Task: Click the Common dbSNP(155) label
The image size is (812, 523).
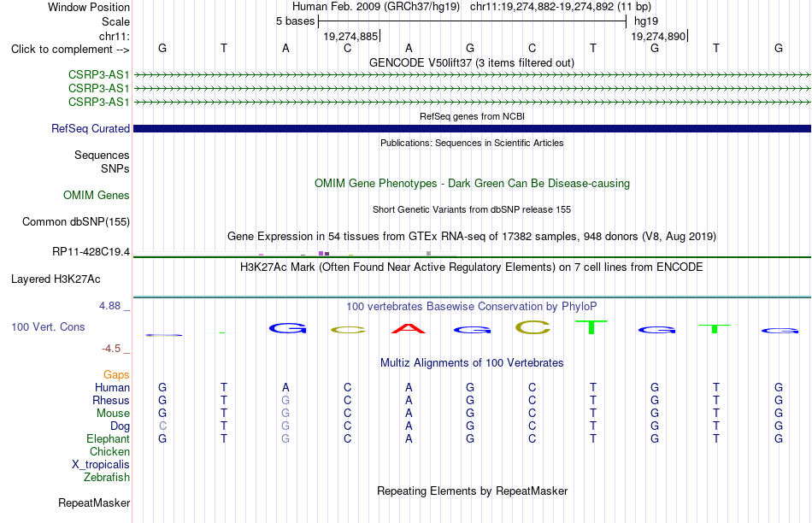Action: [76, 221]
